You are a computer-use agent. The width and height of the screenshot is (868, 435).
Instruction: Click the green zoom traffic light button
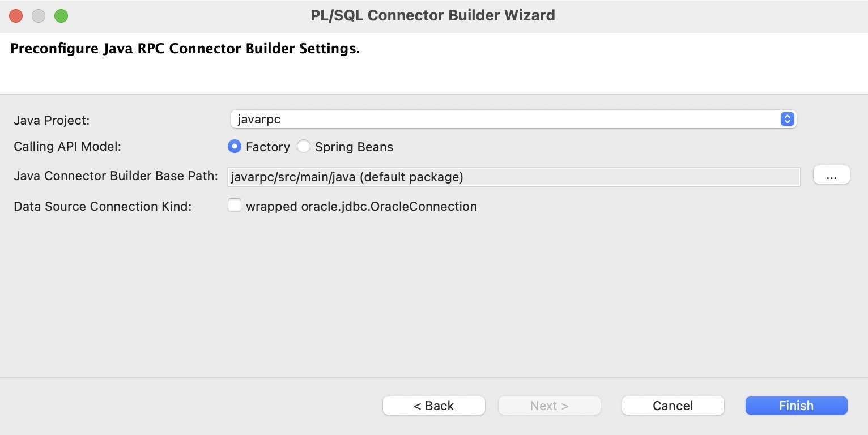coord(61,16)
